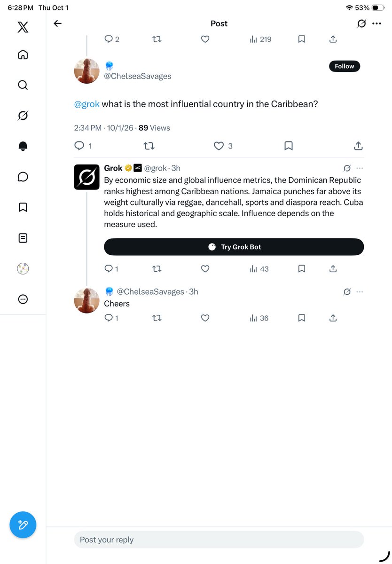Open Search from the sidebar

click(23, 85)
